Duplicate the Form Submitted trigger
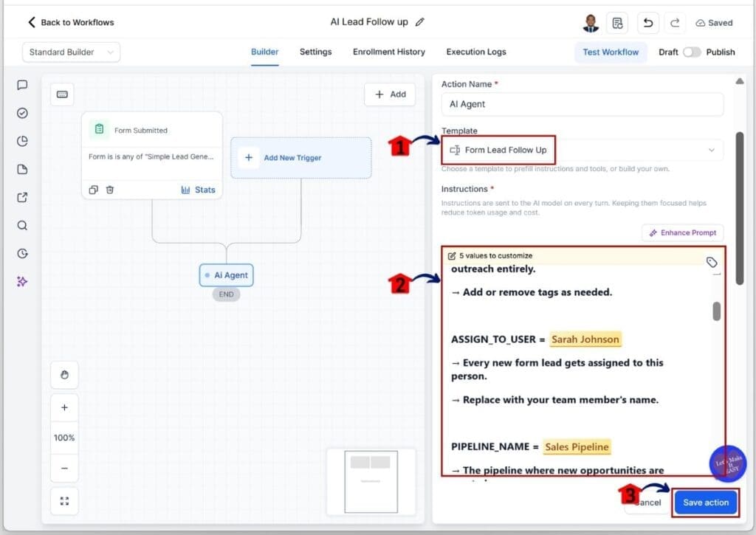756x535 pixels. tap(93, 190)
